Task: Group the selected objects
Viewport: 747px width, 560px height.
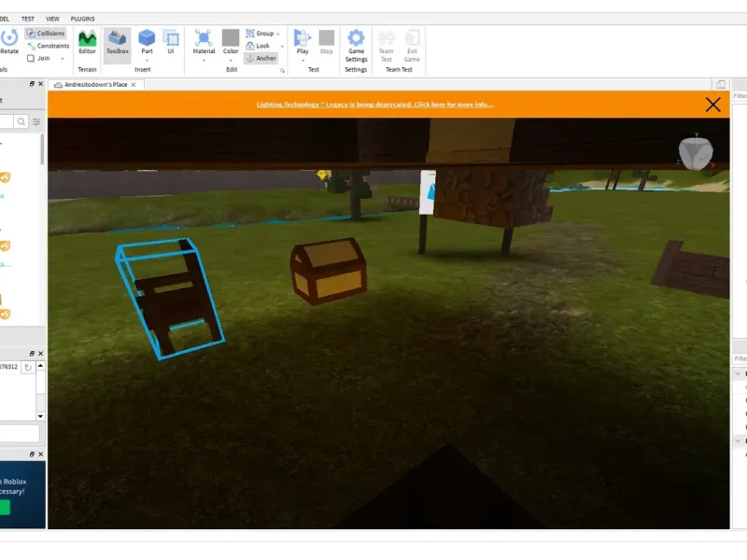Action: point(260,34)
